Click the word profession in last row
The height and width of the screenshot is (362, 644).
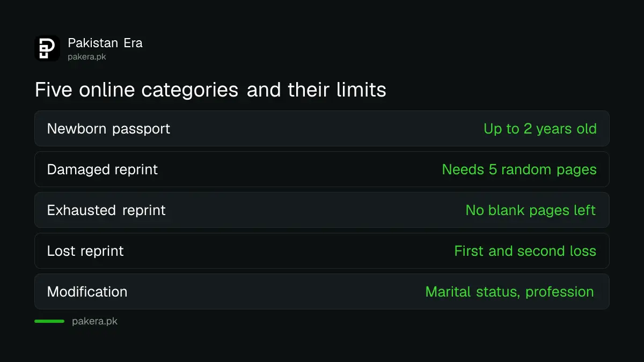560,292
